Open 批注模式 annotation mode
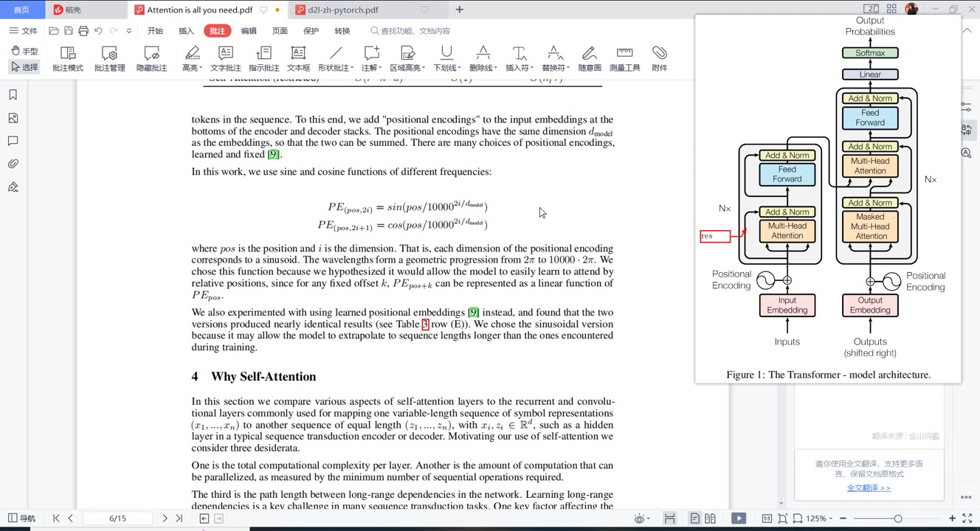Screen dimensions: 980x531 point(68,59)
